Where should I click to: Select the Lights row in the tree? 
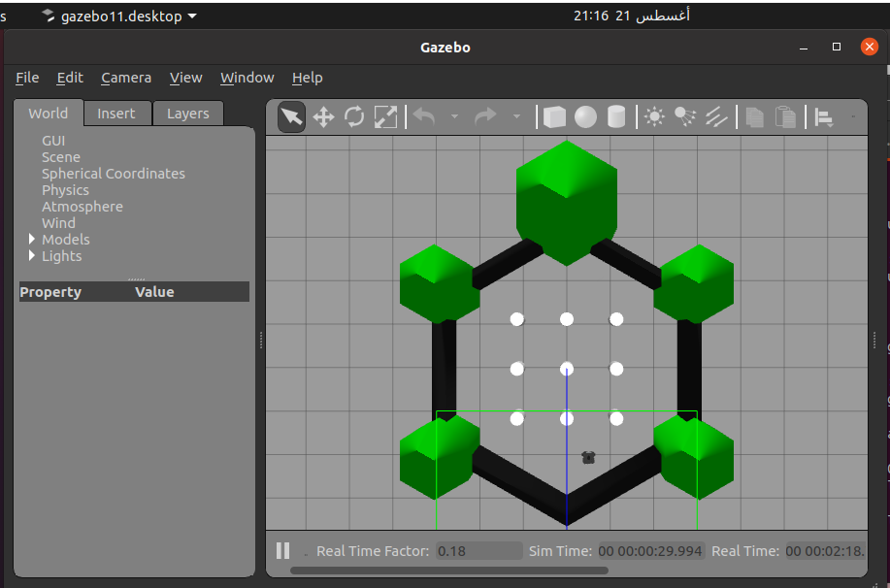pyautogui.click(x=62, y=256)
